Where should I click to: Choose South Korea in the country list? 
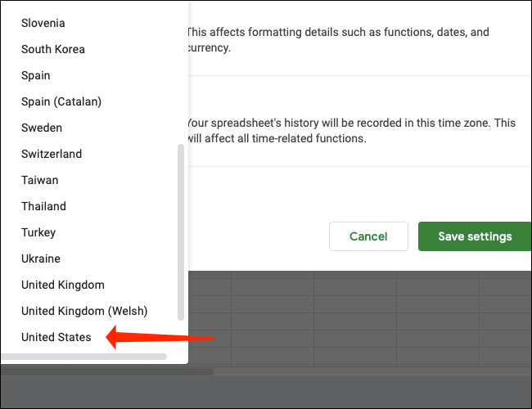tap(53, 49)
